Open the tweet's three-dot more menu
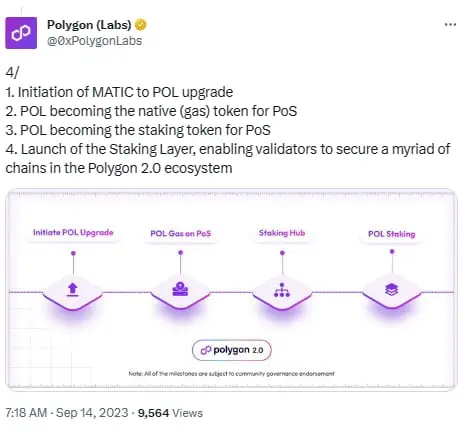 (450, 25)
